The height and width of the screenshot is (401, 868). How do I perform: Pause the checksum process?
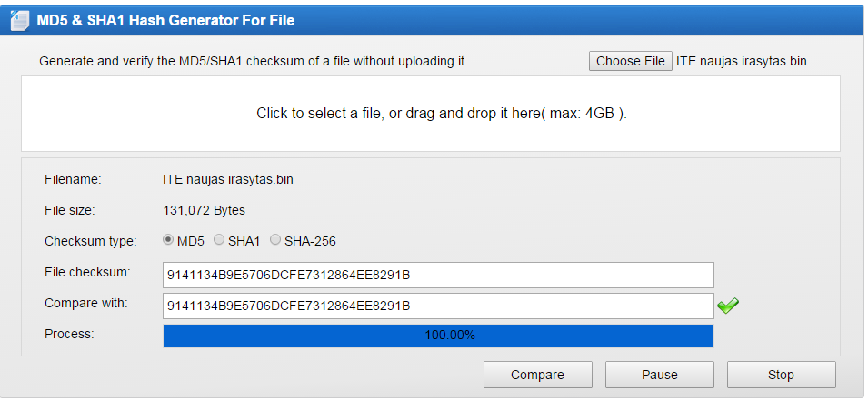click(659, 375)
